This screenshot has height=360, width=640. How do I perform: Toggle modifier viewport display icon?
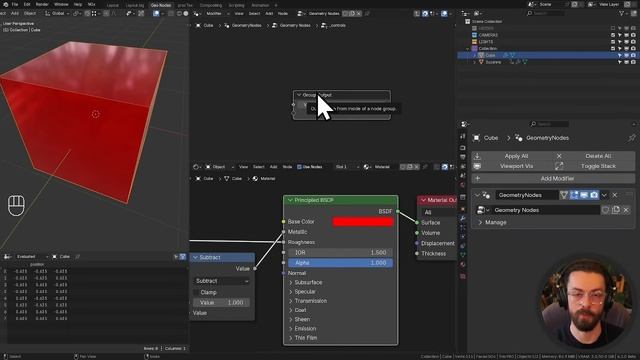point(584,195)
